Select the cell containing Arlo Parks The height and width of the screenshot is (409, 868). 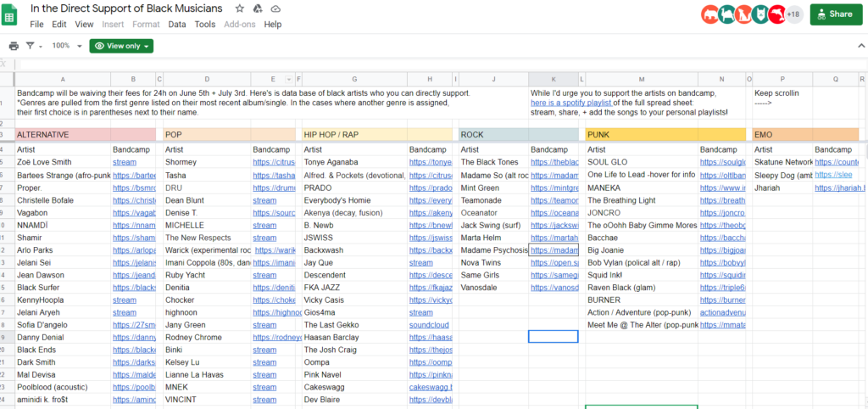(x=63, y=250)
